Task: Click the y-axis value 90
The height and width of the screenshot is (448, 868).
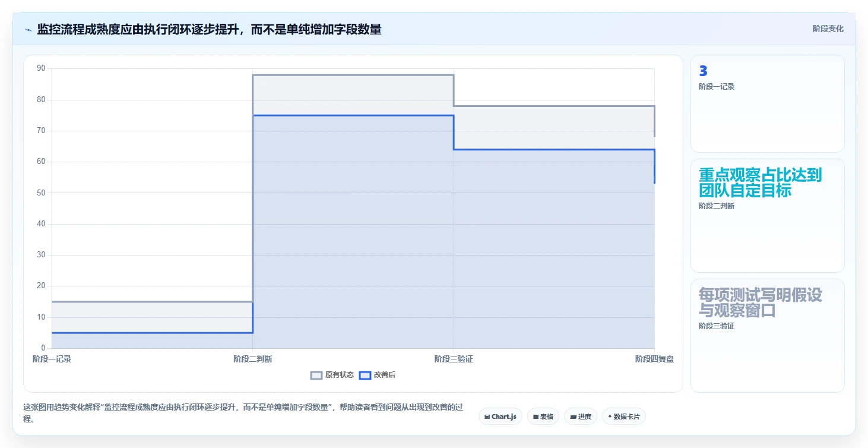Action: point(41,68)
